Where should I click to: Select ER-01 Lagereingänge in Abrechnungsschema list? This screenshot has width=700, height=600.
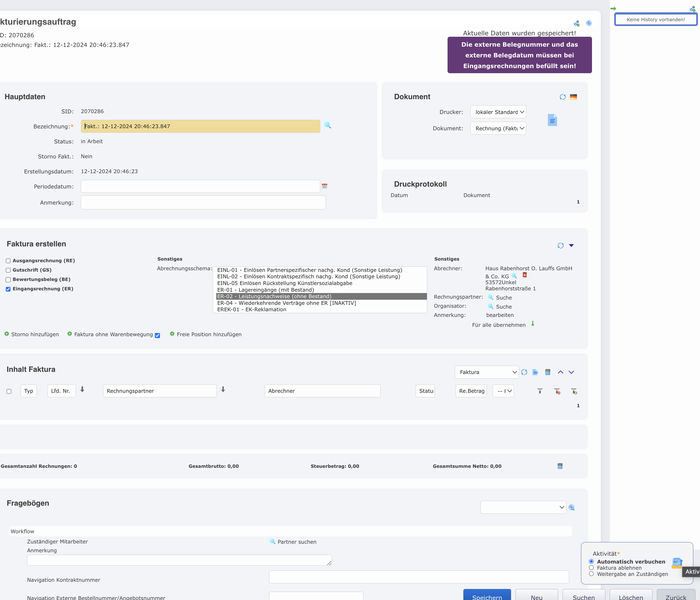click(266, 290)
